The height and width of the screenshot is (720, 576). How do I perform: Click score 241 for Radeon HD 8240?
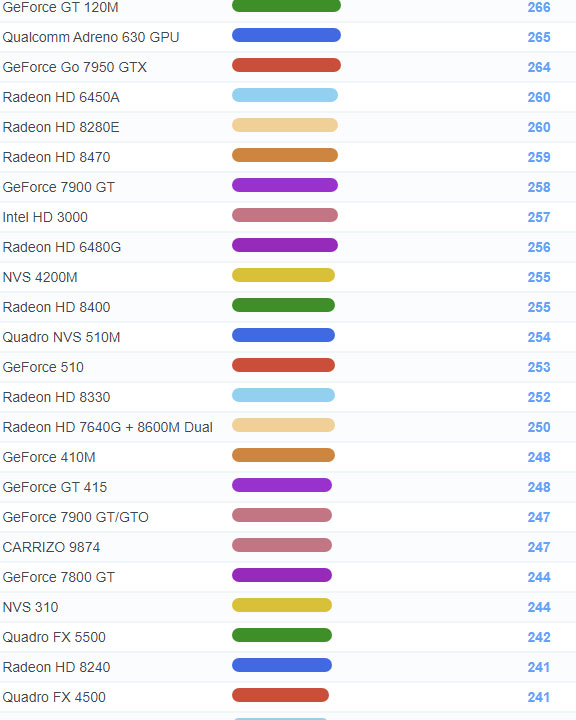539,667
